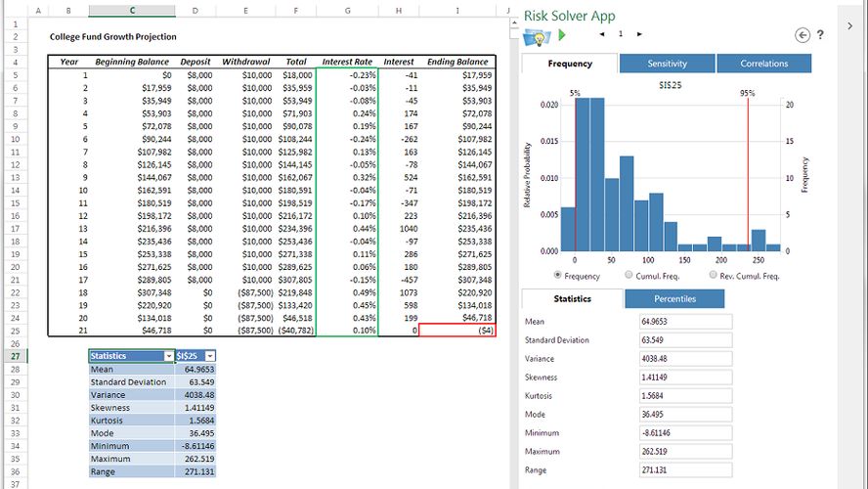Open the Percentiles tab

[674, 299]
